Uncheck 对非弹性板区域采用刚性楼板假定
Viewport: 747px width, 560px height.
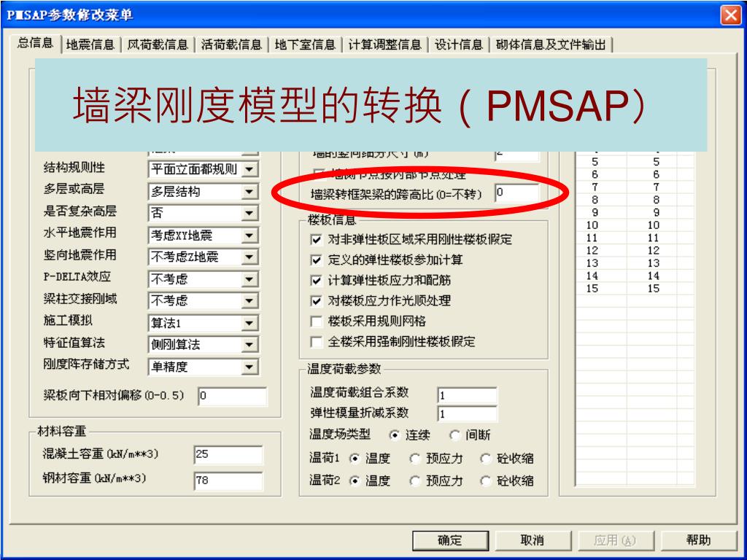pos(316,239)
